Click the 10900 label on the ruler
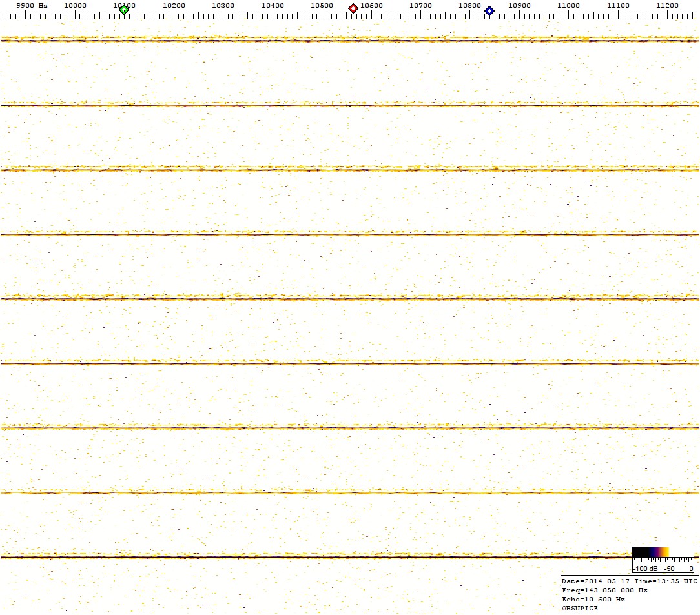 [x=519, y=5]
